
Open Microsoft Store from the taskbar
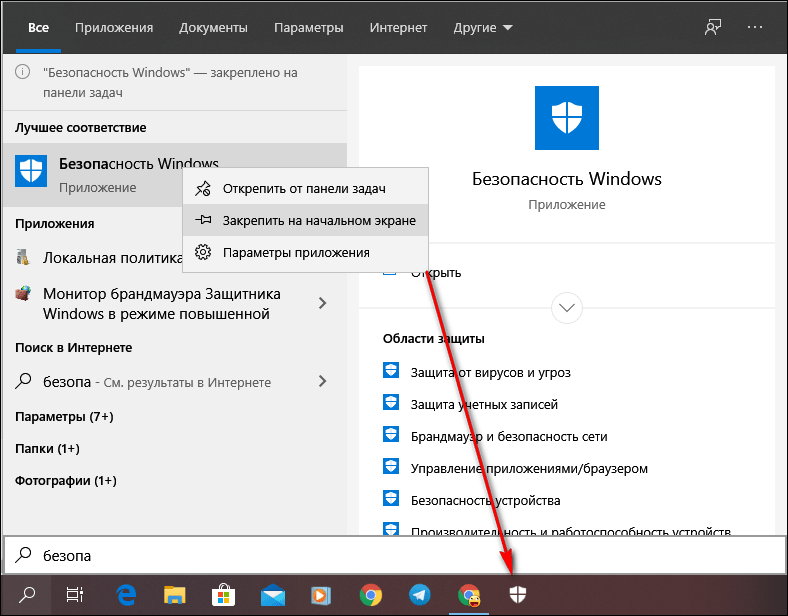[x=224, y=595]
